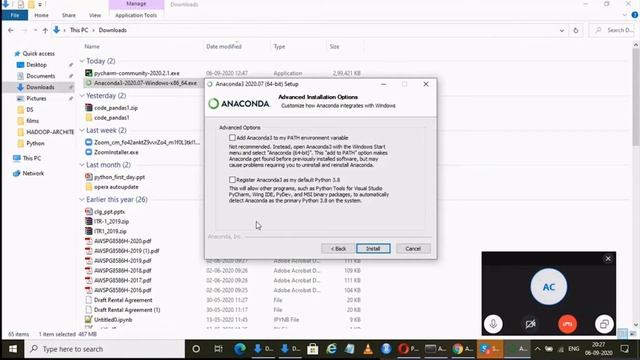Open the Share ribbon tab
Screen dimensions: 640x360
[69, 15]
